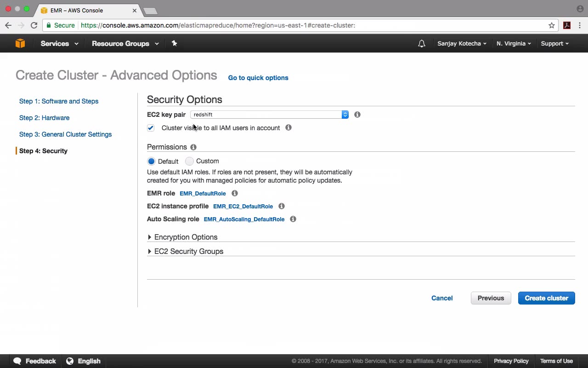Viewport: 588px width, 368px height.
Task: Click info icon beside Permissions heading
Action: 193,147
